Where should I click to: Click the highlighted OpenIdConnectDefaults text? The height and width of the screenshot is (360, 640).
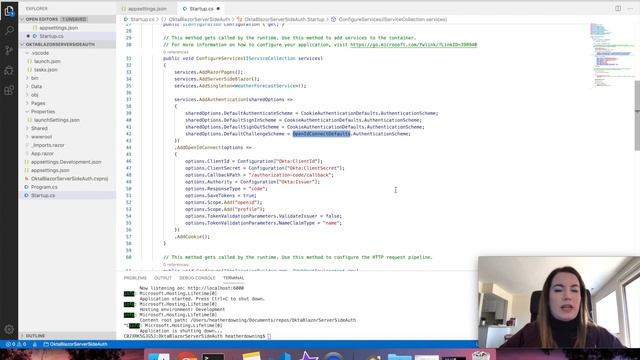(x=321, y=134)
